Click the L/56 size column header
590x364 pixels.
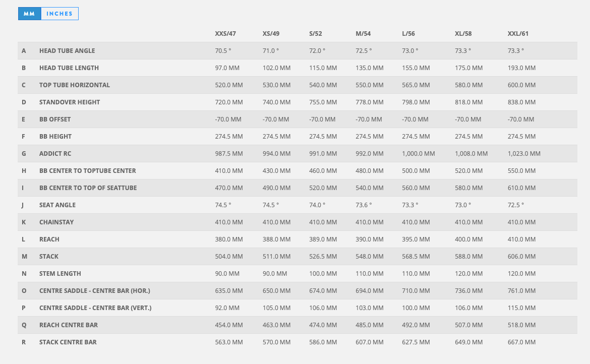[x=409, y=34]
